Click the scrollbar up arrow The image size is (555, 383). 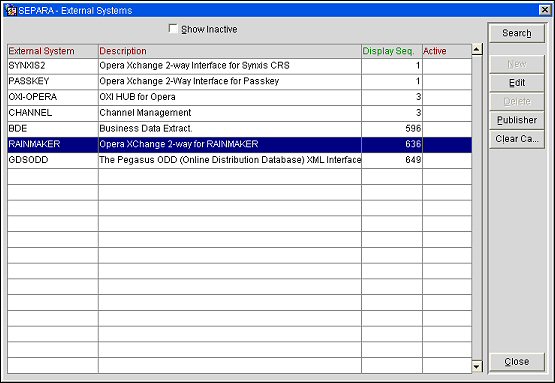477,50
